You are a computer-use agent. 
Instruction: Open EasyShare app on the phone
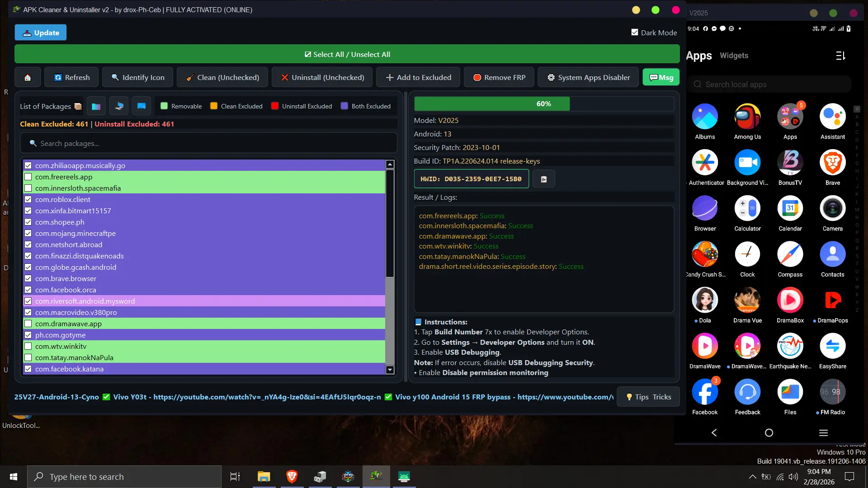(x=832, y=346)
